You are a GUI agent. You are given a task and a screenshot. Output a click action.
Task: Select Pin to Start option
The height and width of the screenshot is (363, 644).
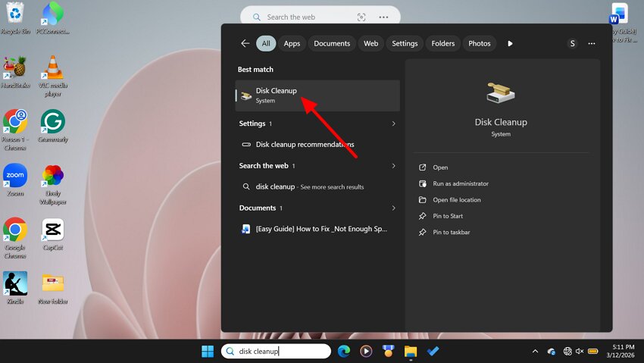tap(447, 216)
